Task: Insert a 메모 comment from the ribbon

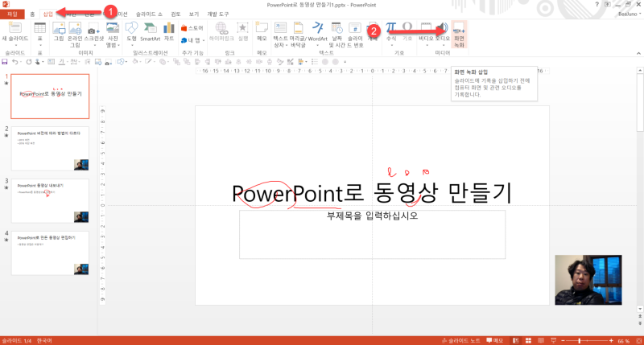Action: pyautogui.click(x=262, y=32)
